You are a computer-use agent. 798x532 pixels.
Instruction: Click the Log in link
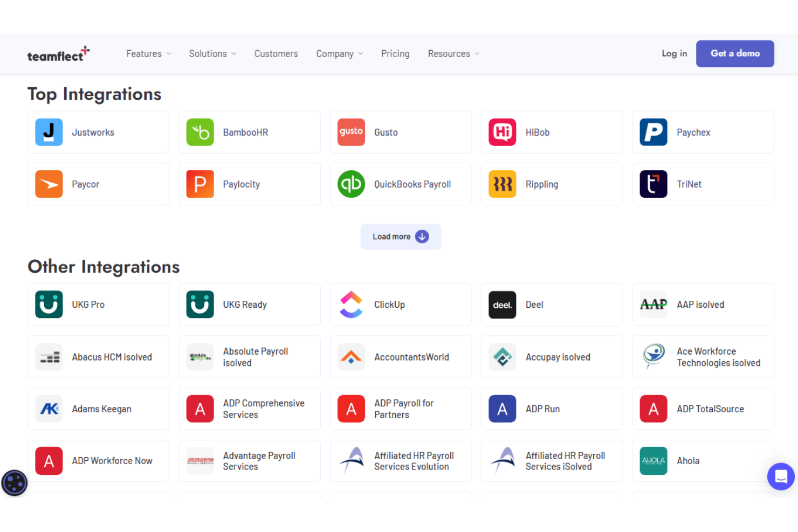click(675, 53)
